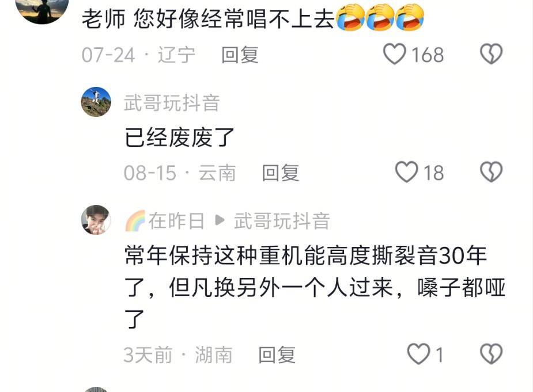Like 武哥玩抖音's comment 已经废废了
This screenshot has height=392, width=533.
[x=407, y=172]
